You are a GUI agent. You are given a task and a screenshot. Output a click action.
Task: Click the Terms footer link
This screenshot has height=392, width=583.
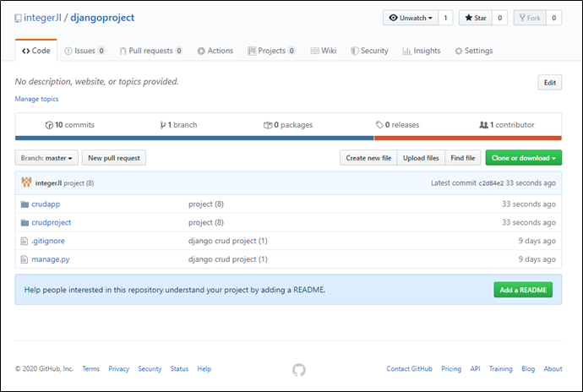90,368
